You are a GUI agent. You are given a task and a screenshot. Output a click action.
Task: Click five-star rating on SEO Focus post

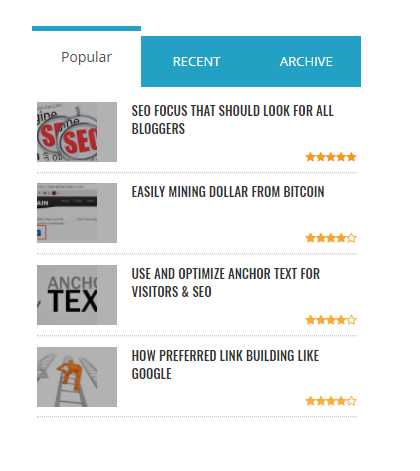coord(331,157)
